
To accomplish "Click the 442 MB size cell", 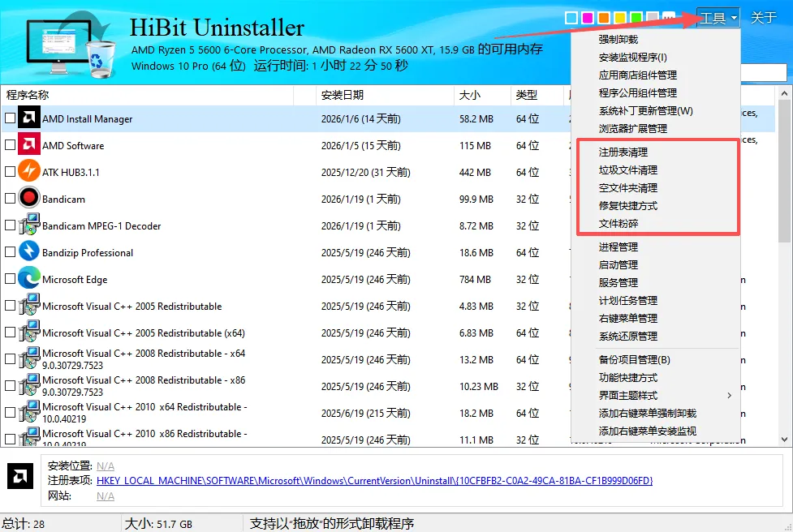I will pos(475,172).
